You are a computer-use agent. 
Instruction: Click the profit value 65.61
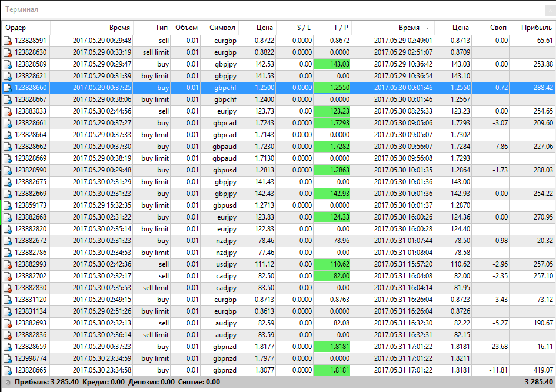pyautogui.click(x=545, y=41)
